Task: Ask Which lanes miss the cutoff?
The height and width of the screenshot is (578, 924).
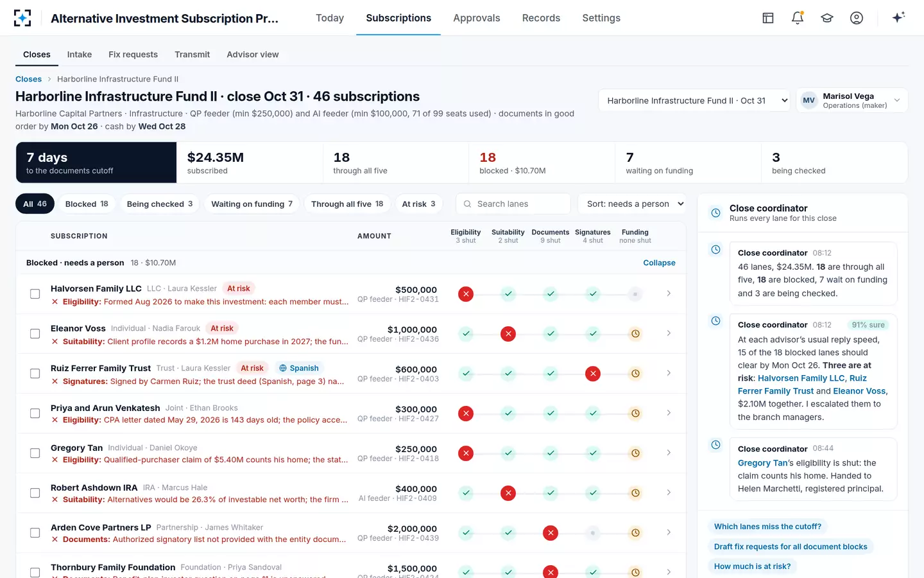Action: tap(767, 527)
